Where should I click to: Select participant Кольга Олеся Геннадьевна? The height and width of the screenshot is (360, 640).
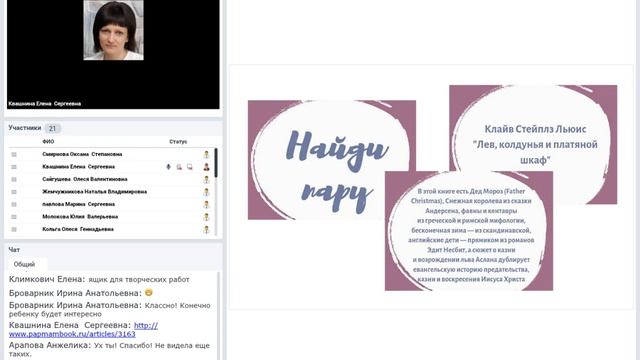78,229
